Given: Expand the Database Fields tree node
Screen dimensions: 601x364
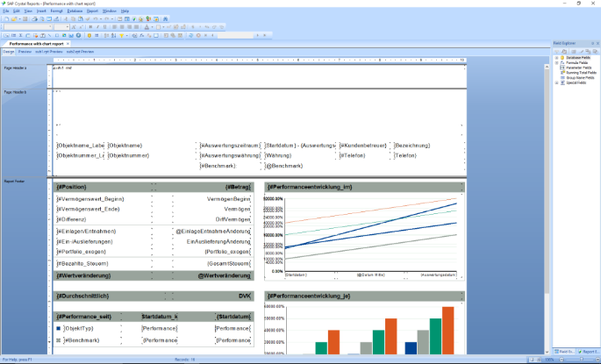Looking at the screenshot, I should [x=555, y=58].
